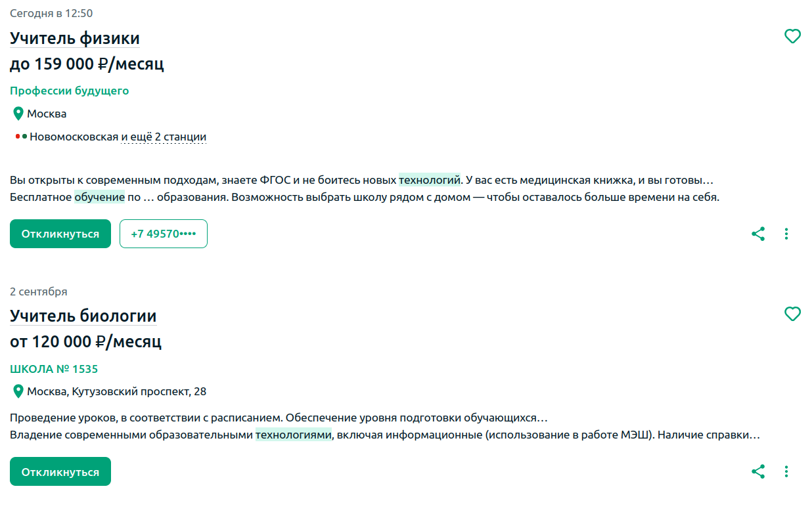Open more options for Учитель физики

tap(786, 234)
